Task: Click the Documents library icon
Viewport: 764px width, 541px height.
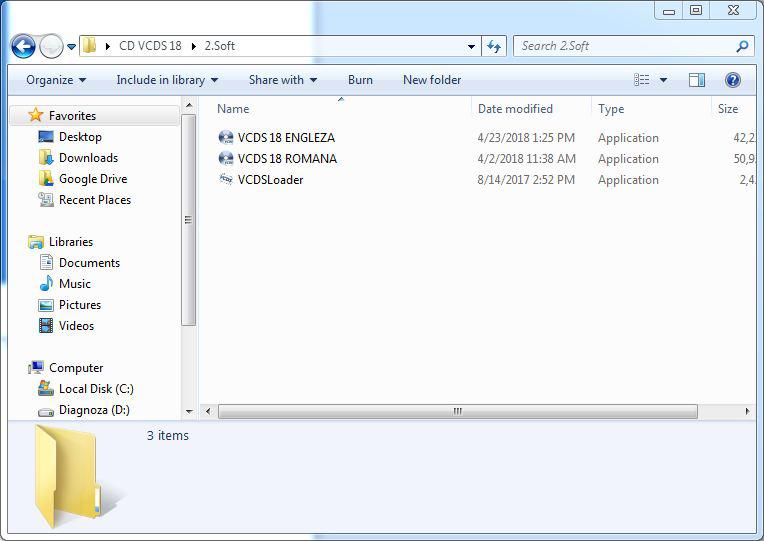Action: tap(46, 262)
